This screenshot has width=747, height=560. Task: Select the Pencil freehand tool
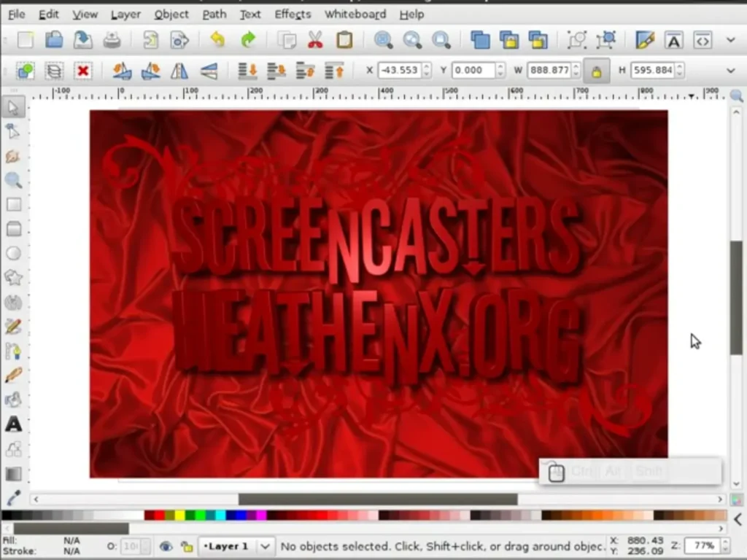[13, 327]
